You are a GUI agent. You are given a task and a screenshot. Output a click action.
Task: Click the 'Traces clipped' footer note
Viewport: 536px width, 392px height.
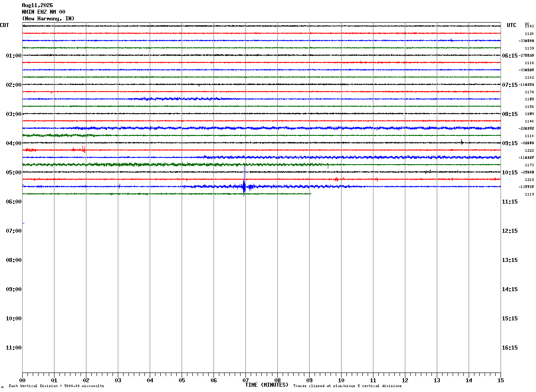pos(347,386)
